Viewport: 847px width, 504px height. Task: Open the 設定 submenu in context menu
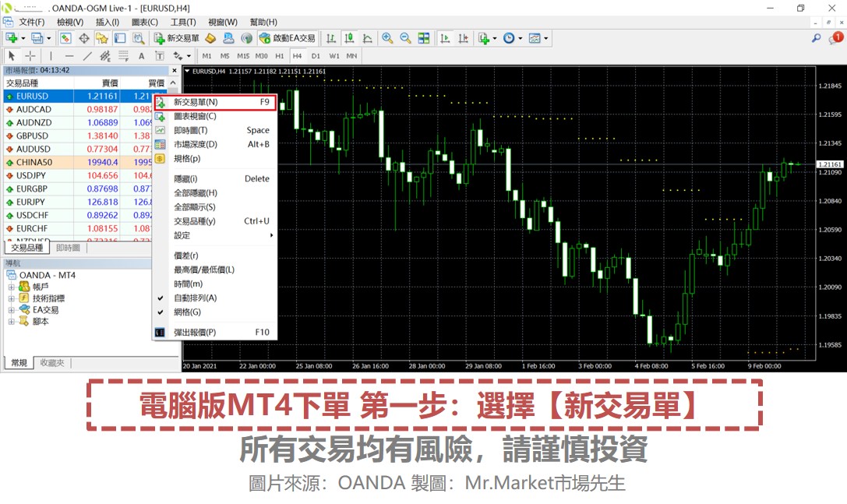pyautogui.click(x=216, y=235)
